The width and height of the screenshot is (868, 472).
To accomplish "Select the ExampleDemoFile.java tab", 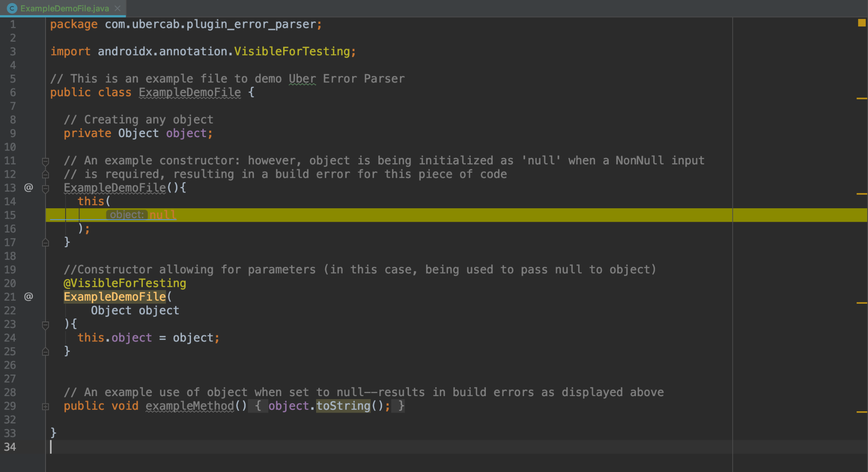I will [x=64, y=8].
